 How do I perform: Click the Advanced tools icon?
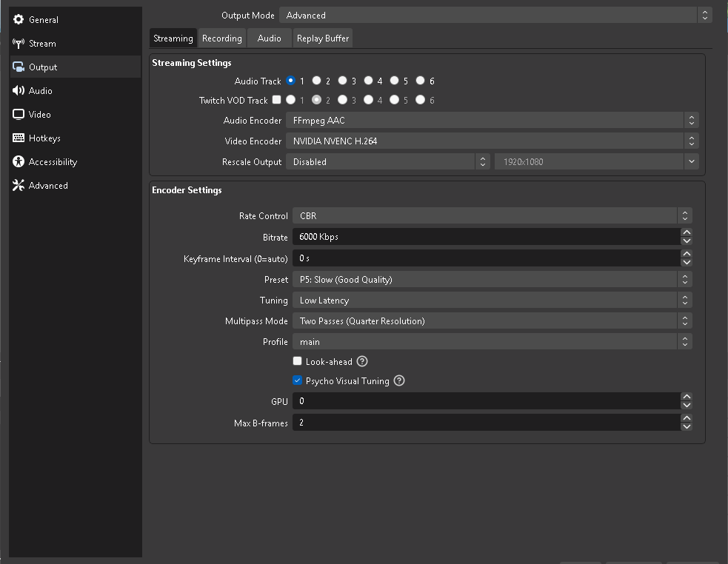[19, 185]
